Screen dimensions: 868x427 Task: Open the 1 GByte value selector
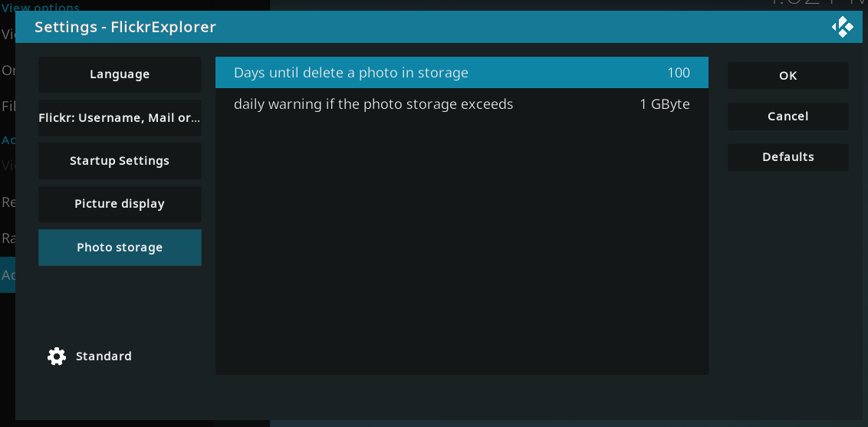click(665, 104)
